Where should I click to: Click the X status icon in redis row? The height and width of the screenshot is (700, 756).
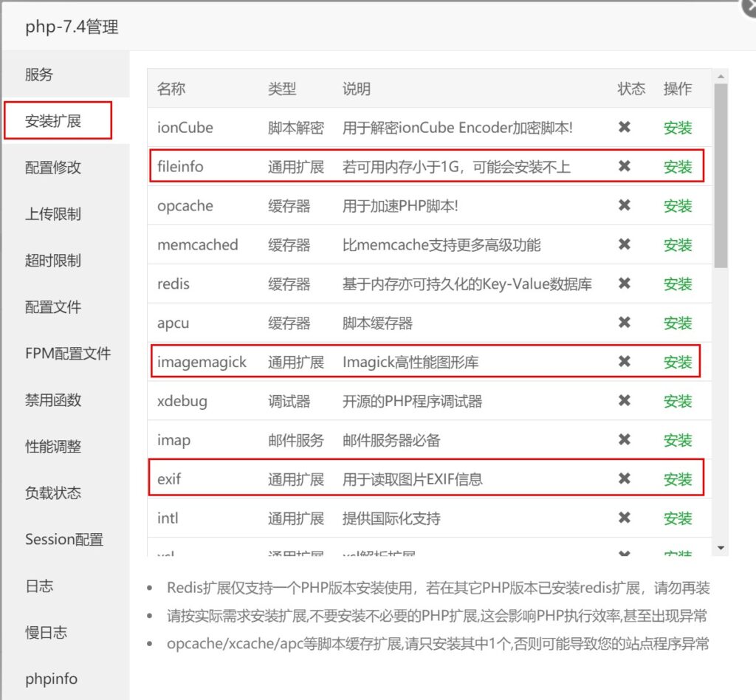(625, 284)
